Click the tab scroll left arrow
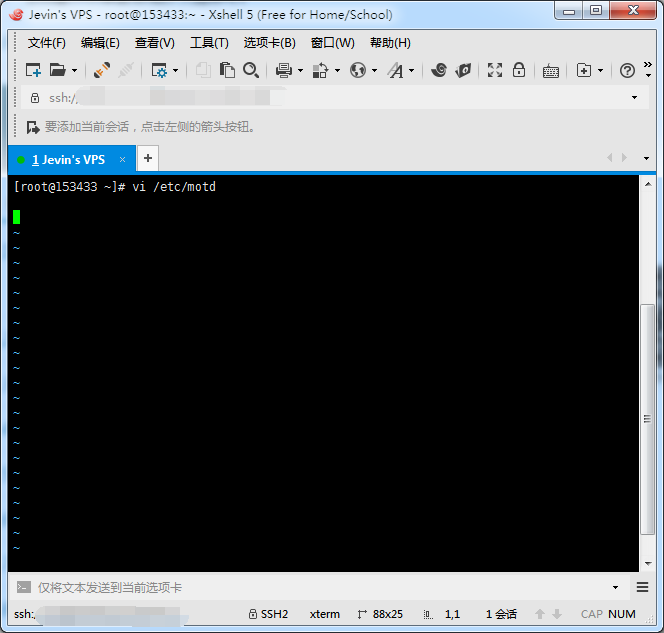 [x=610, y=158]
